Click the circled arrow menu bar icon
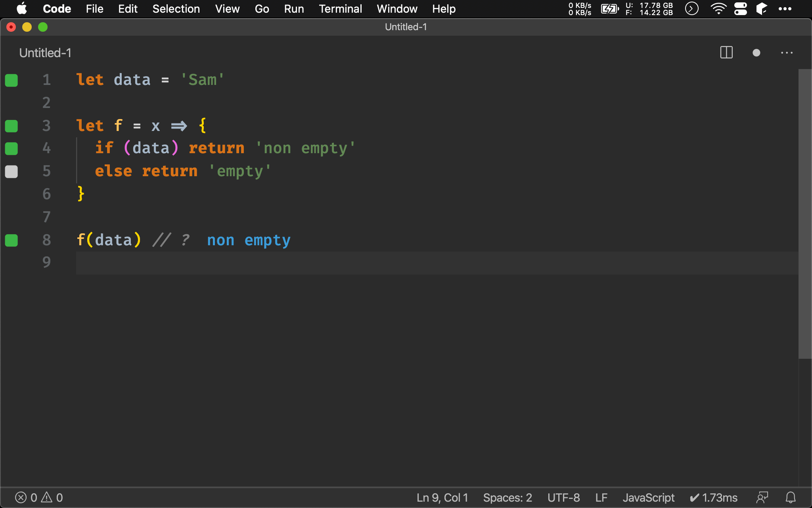Image resolution: width=812 pixels, height=508 pixels. click(x=692, y=9)
